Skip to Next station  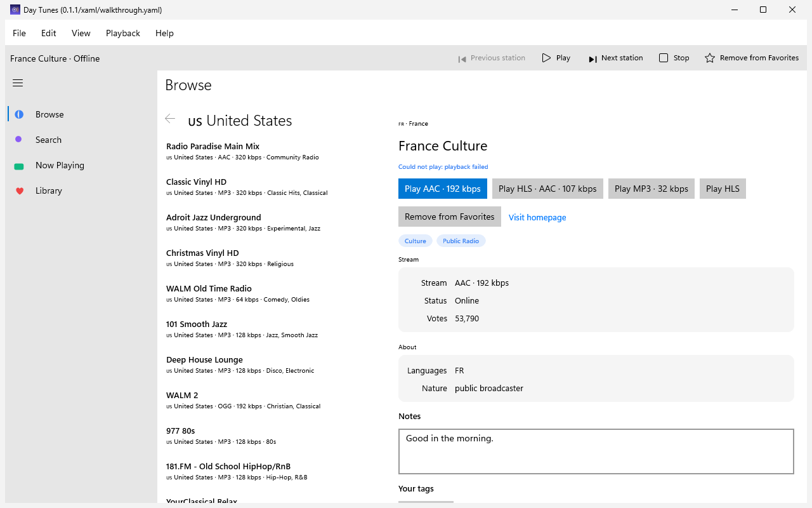(x=615, y=58)
